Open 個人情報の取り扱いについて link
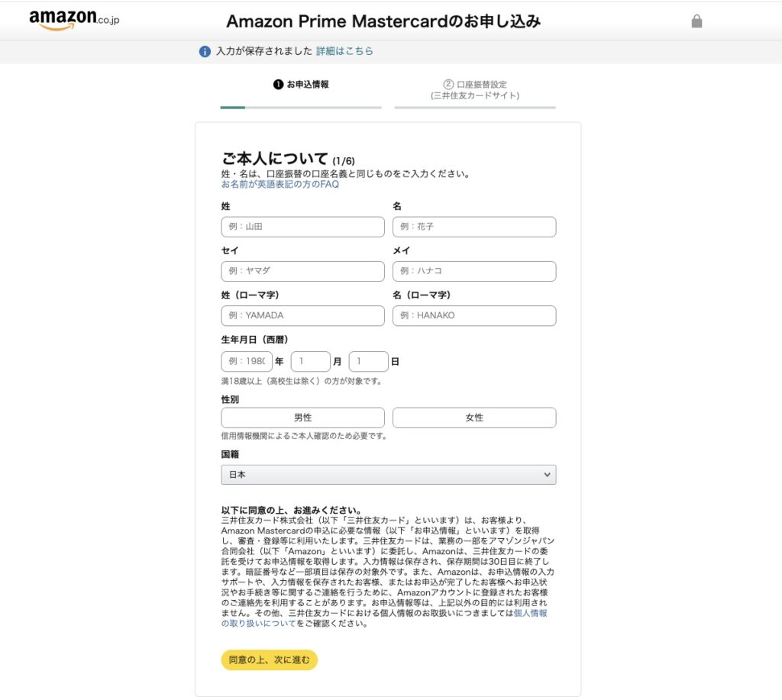The image size is (782, 700). [530, 613]
